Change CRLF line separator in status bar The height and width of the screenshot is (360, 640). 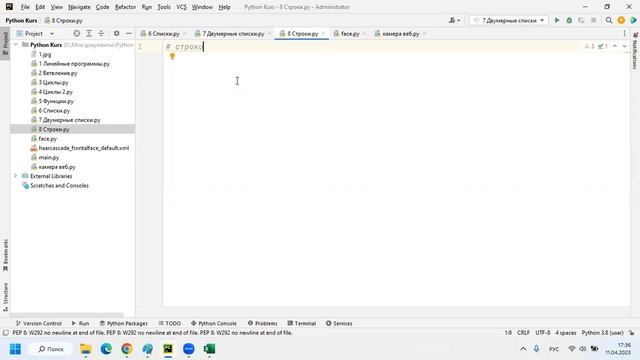(523, 333)
